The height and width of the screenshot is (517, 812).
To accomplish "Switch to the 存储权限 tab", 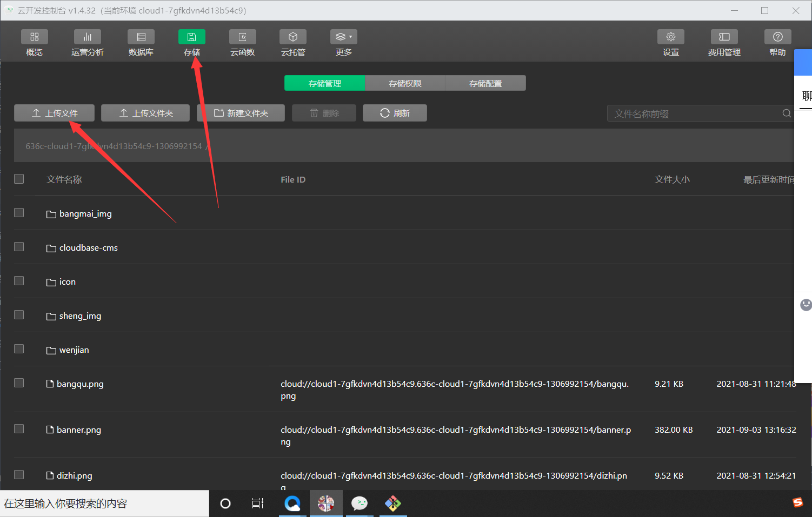I will tap(405, 83).
